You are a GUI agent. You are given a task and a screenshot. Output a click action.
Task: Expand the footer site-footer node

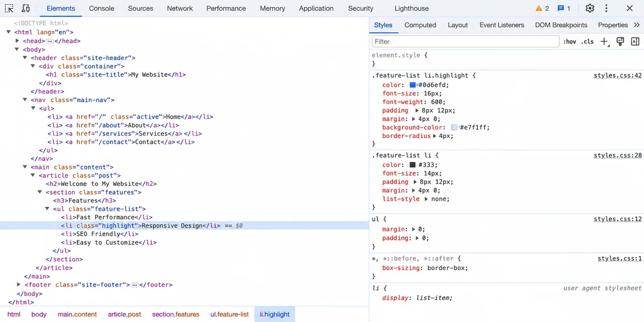tap(19, 284)
